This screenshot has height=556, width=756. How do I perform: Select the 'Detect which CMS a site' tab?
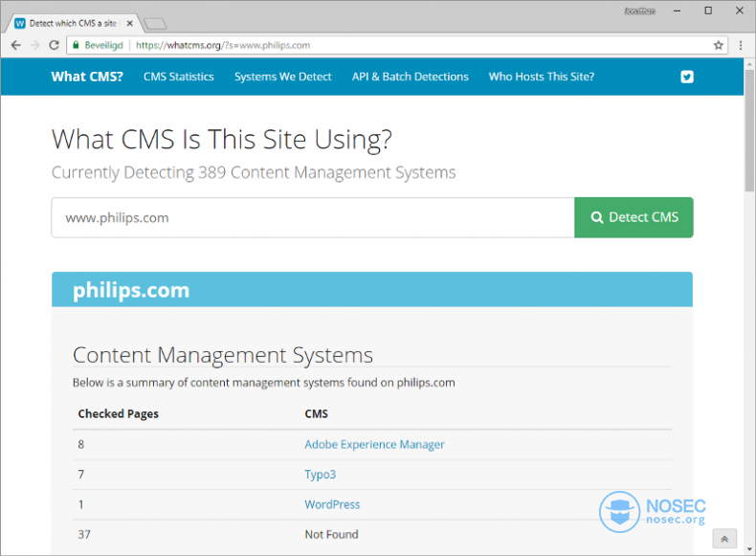point(74,23)
